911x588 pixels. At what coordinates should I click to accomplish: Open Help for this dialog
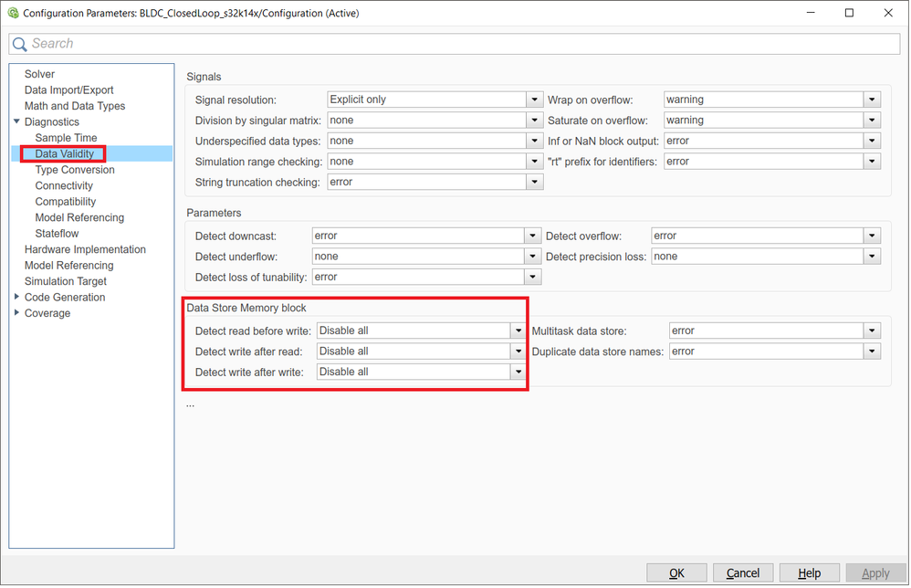pos(809,573)
